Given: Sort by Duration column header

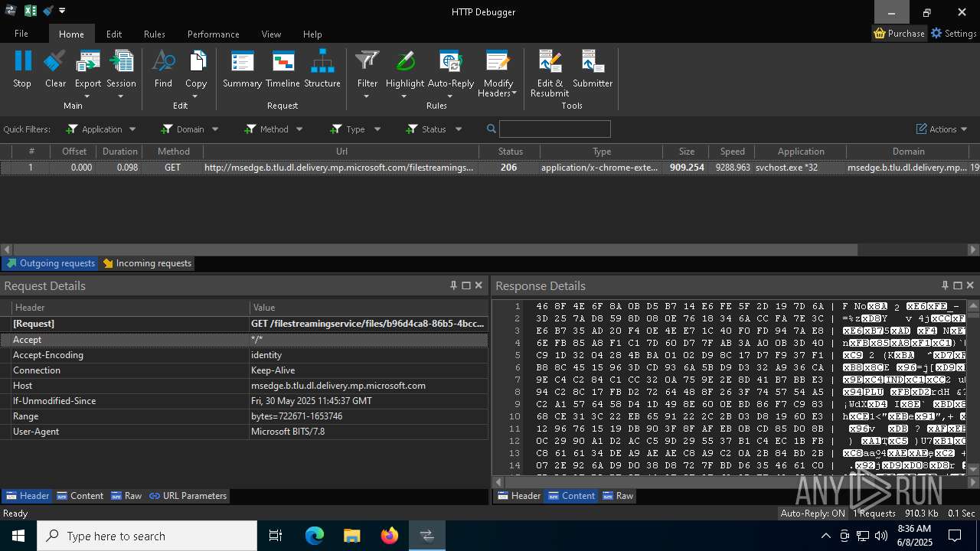Looking at the screenshot, I should click(x=120, y=152).
